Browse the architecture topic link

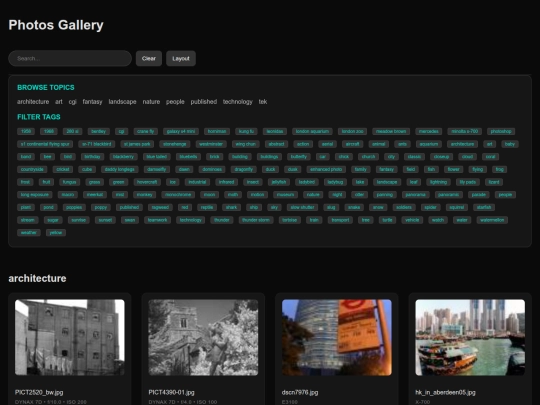click(x=33, y=102)
